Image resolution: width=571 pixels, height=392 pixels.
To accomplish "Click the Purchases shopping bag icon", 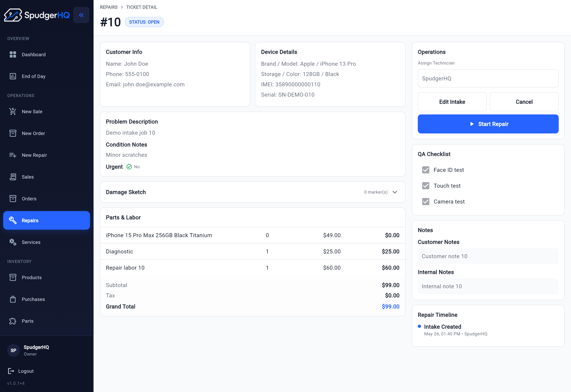I will point(13,299).
